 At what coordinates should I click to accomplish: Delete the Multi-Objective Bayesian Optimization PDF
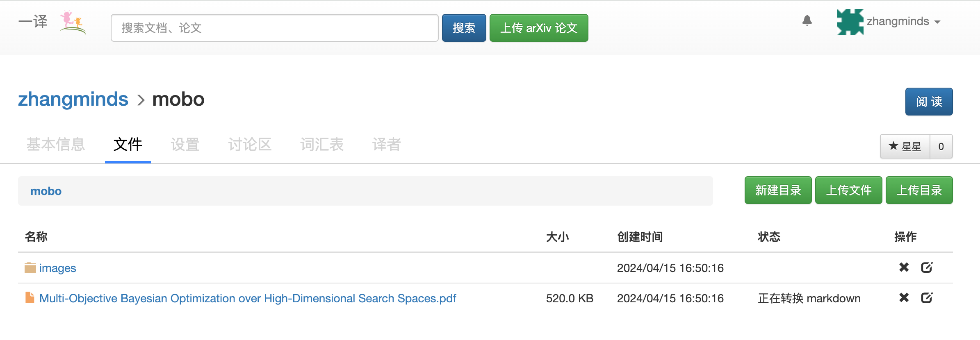(904, 298)
